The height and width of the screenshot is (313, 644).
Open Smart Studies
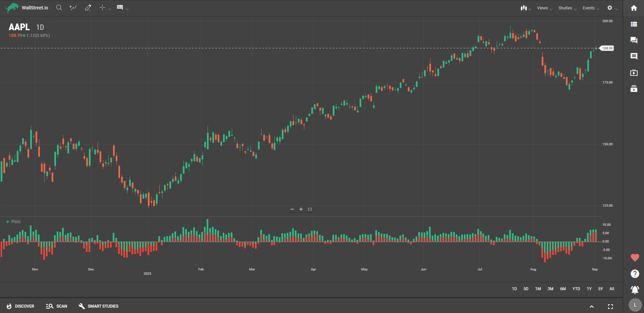98,306
